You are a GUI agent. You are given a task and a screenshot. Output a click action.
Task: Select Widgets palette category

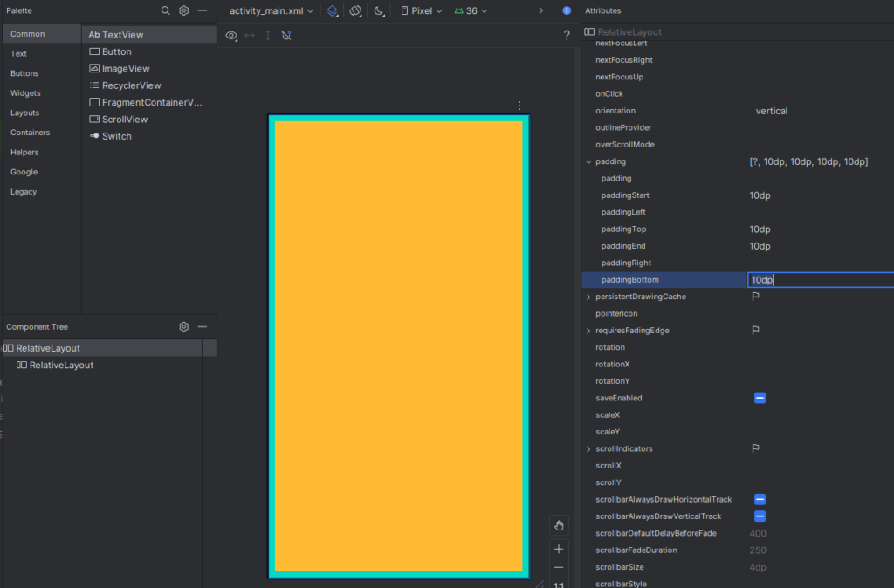coord(42,92)
